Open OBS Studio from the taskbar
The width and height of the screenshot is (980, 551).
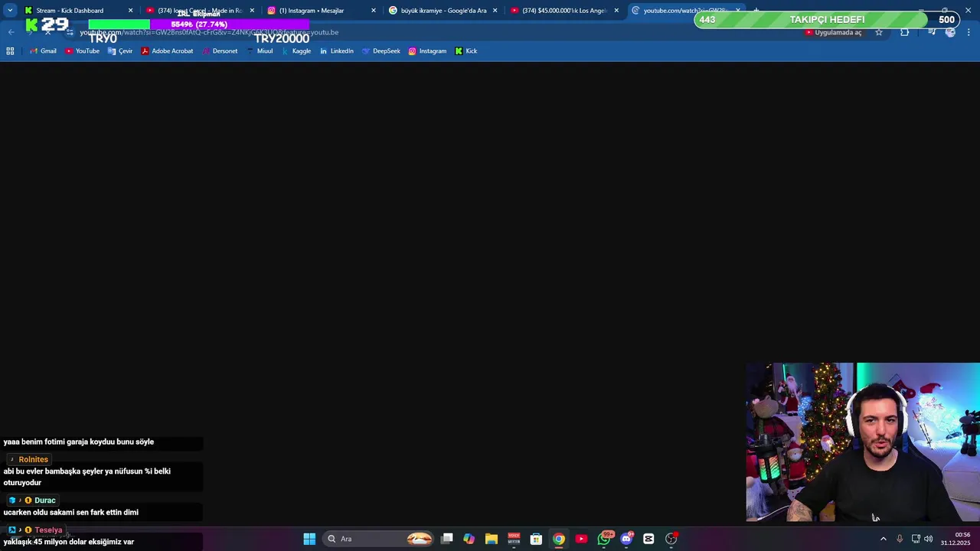[x=671, y=539]
